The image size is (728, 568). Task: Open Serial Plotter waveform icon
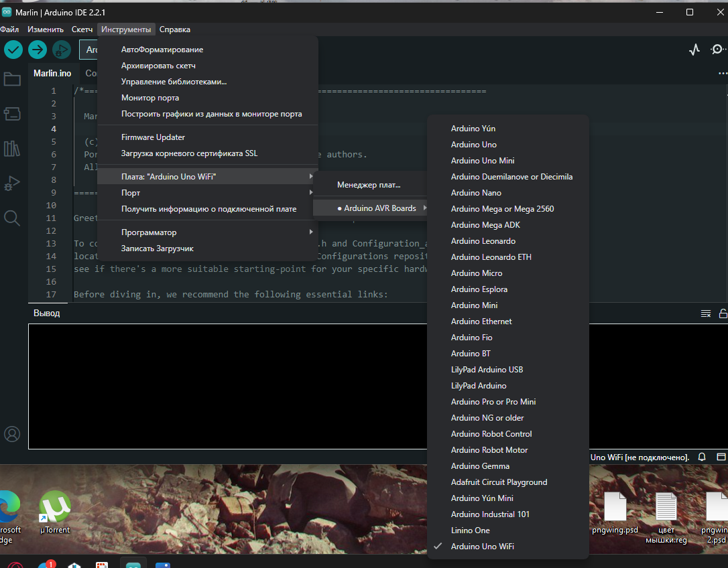tap(694, 50)
